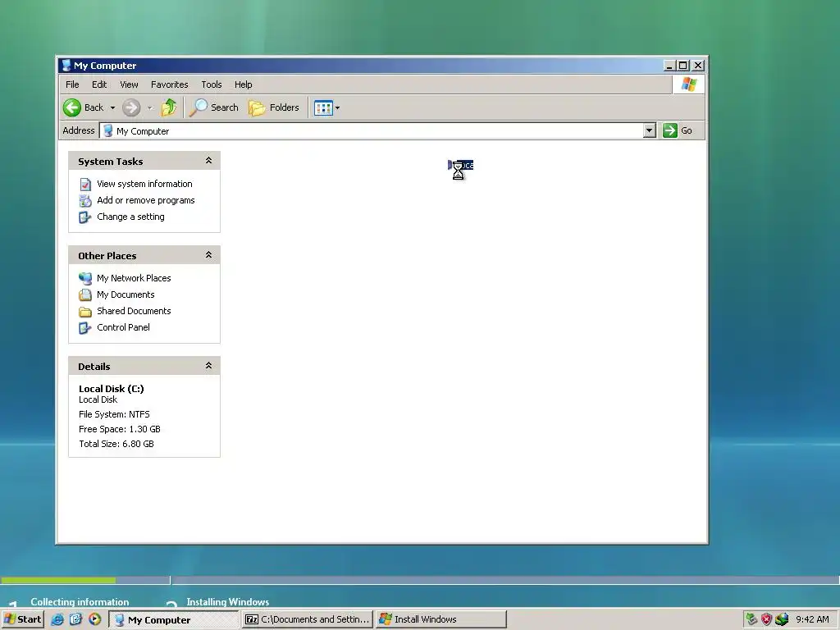840x630 pixels.
Task: Click the Local Disk (C:) details heading
Action: (112, 388)
